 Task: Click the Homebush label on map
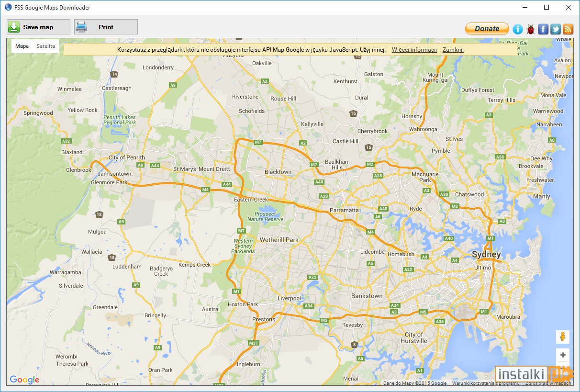(401, 254)
